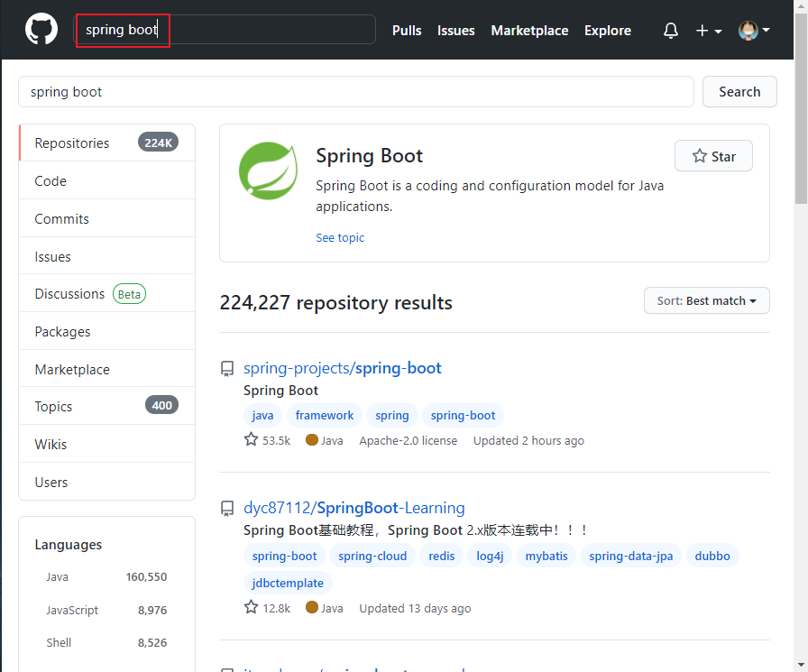Viewport: 808px width, 672px height.
Task: Focus the main spring boot search field
Action: pos(356,92)
